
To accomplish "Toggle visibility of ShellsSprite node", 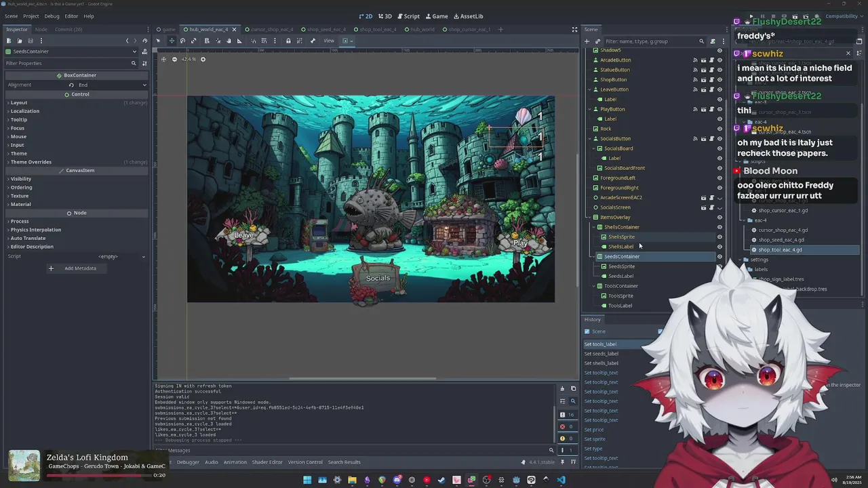I will 719,237.
